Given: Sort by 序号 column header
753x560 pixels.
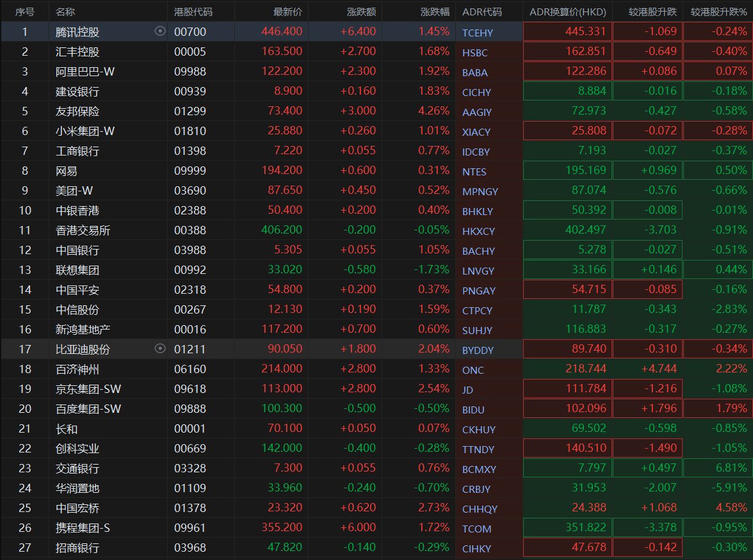Looking at the screenshot, I should click(24, 12).
